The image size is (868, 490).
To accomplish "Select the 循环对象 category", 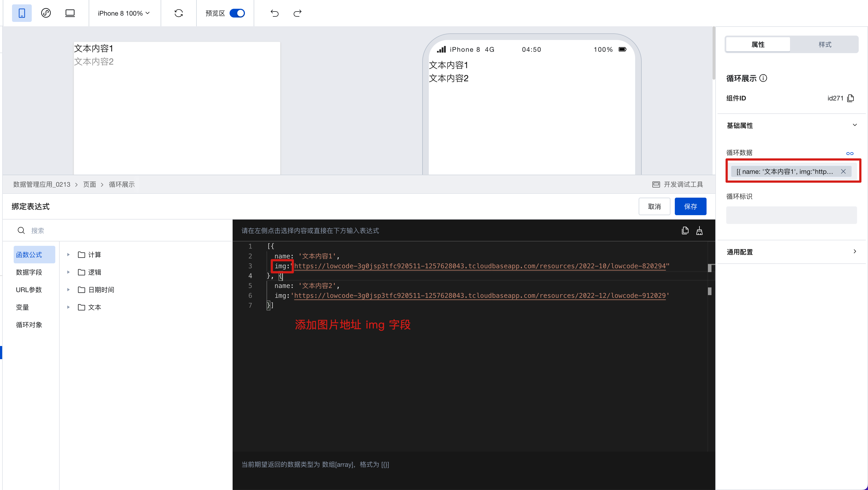I will (29, 325).
